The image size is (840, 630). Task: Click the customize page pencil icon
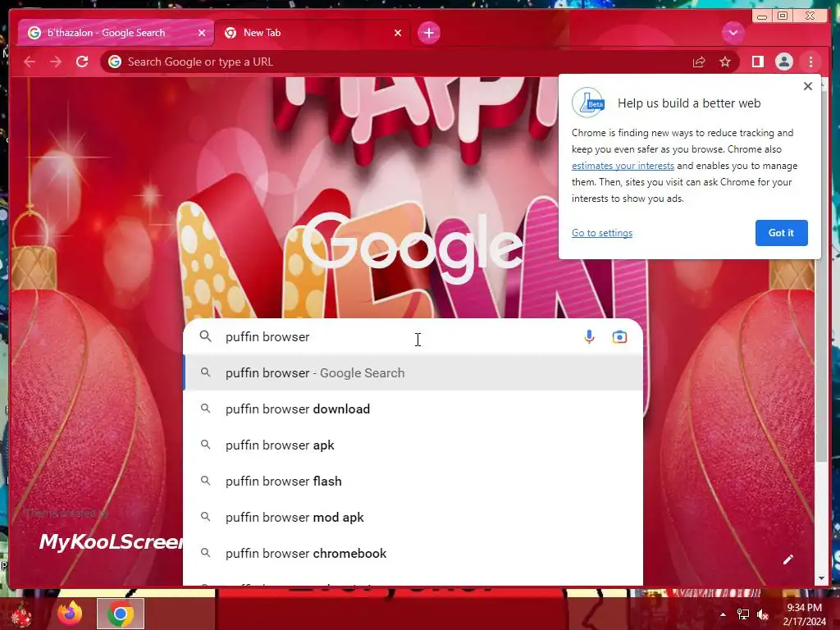[787, 559]
